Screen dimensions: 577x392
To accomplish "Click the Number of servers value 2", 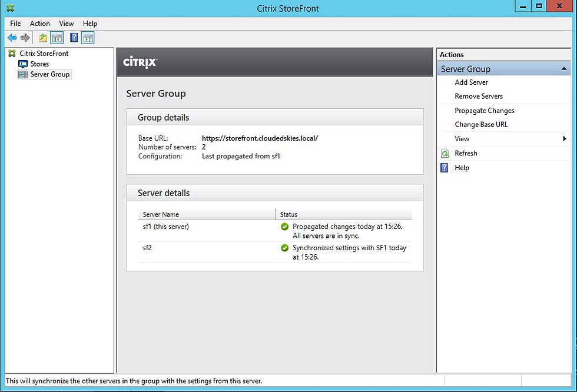I will (204, 147).
